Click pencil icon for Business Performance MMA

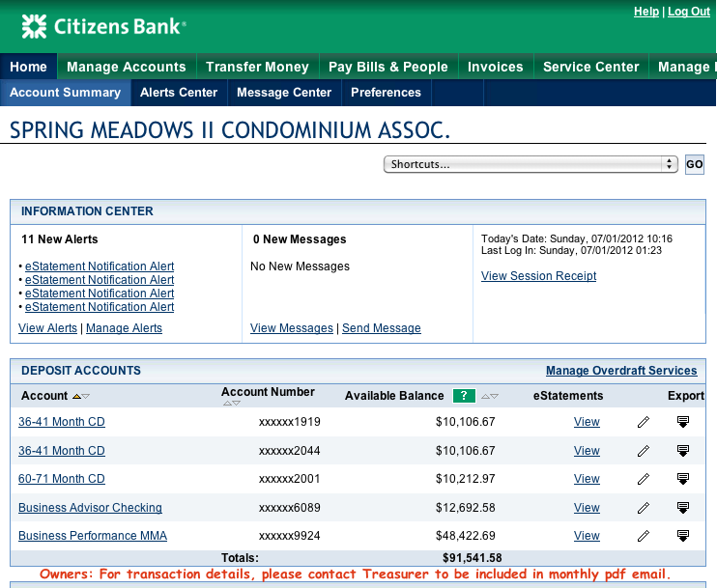tap(644, 536)
